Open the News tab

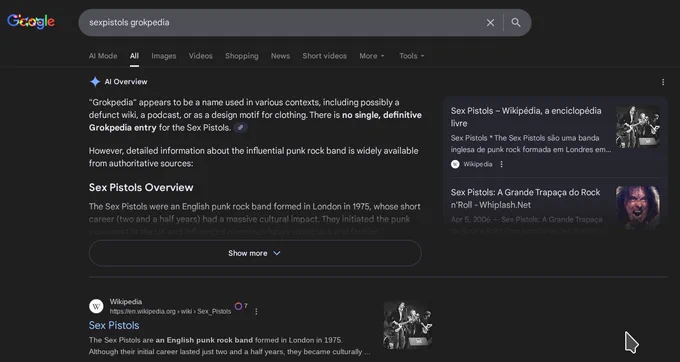[280, 56]
